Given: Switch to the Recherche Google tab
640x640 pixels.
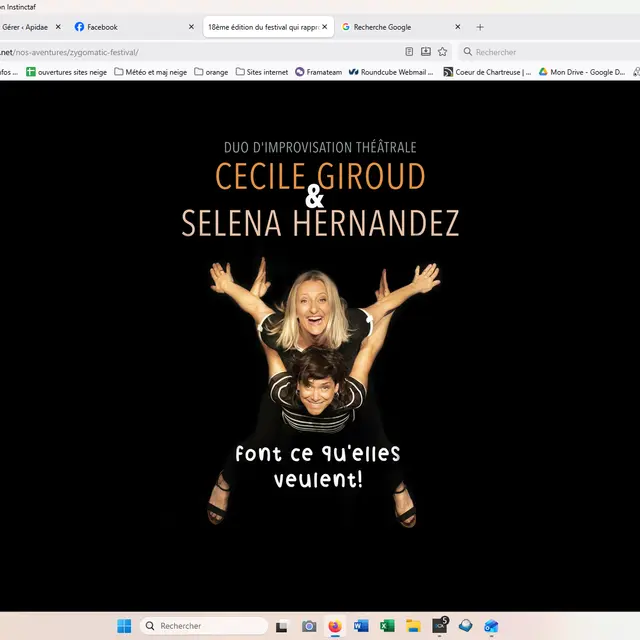Looking at the screenshot, I should click(x=401, y=27).
